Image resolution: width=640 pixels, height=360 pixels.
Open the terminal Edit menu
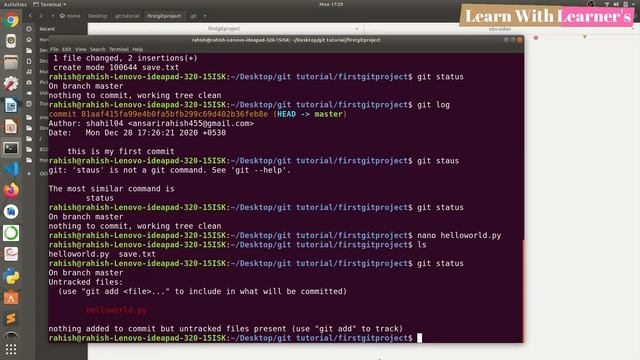click(x=67, y=49)
